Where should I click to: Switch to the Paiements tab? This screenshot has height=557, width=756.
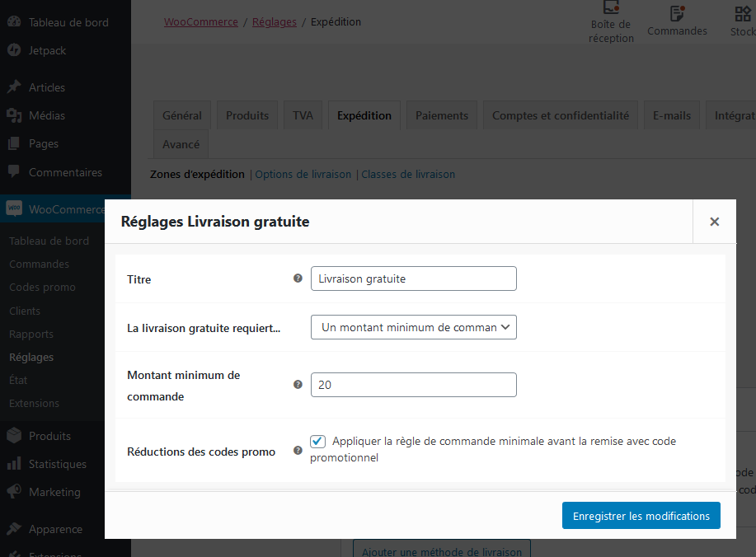[441, 115]
